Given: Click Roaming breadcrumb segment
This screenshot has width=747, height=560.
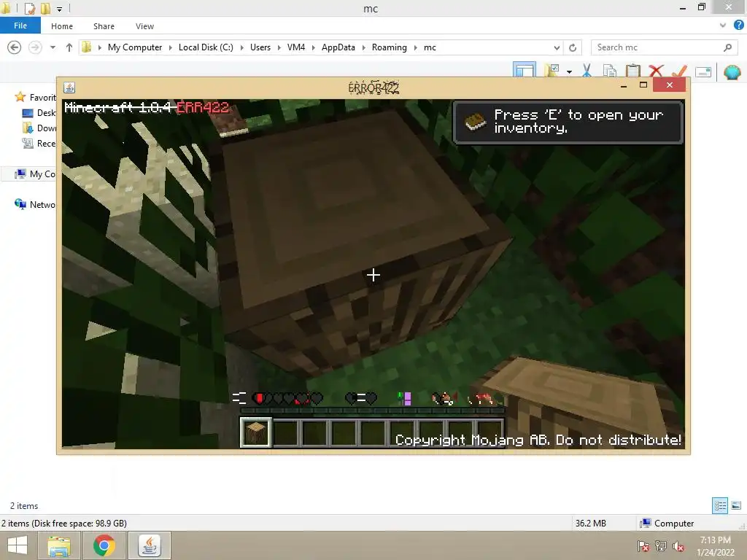Looking at the screenshot, I should click(x=390, y=47).
